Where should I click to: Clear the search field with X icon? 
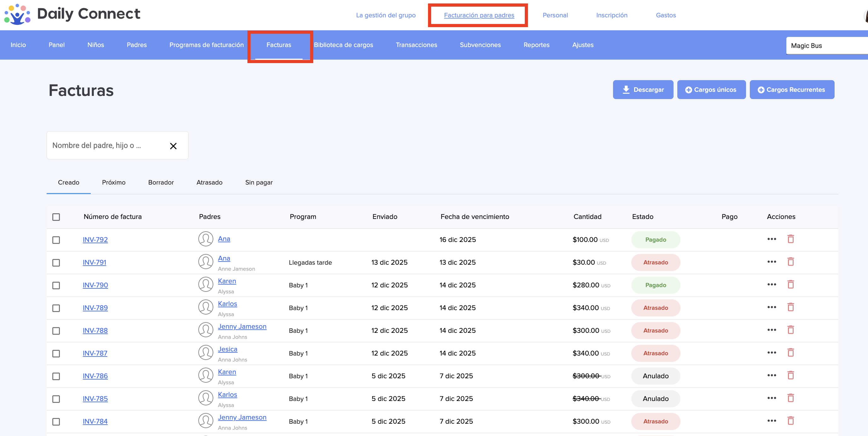(x=173, y=146)
